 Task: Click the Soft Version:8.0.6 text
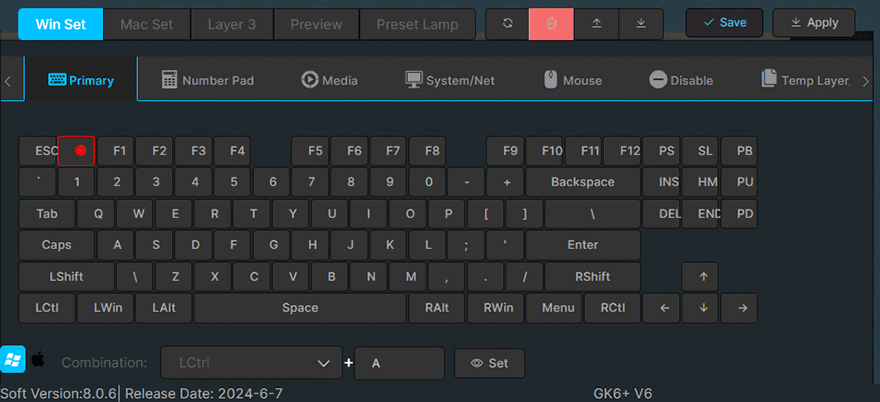[x=58, y=394]
